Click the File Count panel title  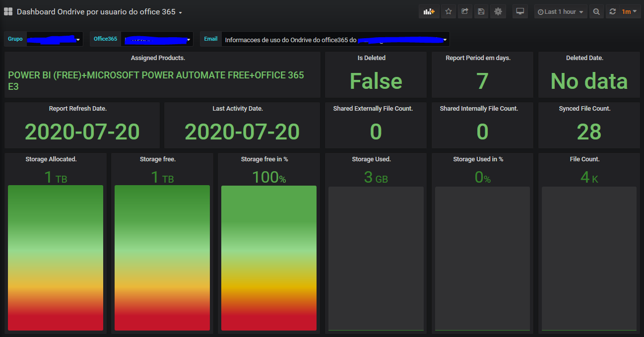point(585,159)
